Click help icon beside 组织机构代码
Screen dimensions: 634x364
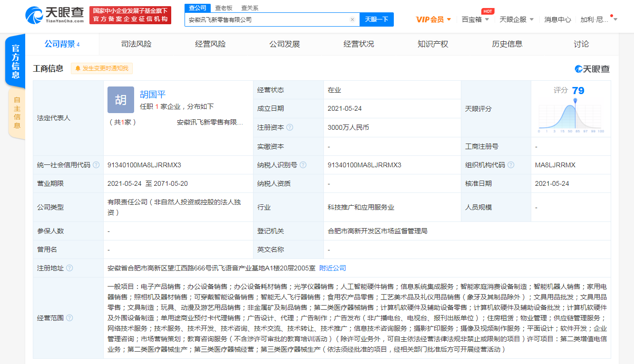click(x=511, y=165)
